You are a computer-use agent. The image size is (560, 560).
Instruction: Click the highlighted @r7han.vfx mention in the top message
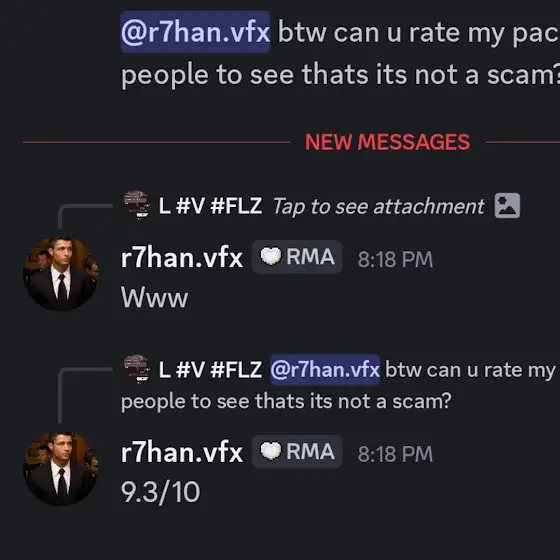pyautogui.click(x=195, y=32)
